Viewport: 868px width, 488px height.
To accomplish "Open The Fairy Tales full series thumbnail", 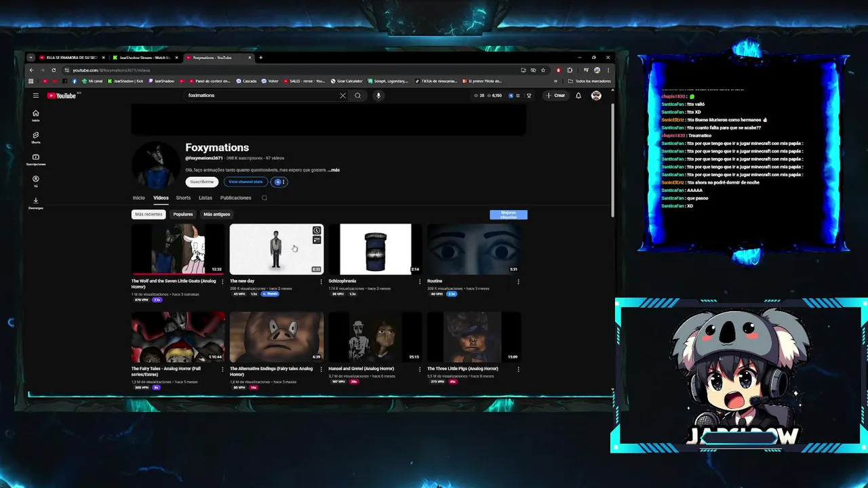I will pyautogui.click(x=178, y=337).
